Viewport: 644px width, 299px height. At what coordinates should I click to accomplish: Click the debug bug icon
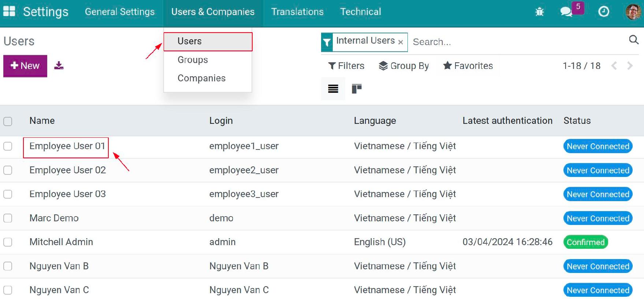point(539,12)
